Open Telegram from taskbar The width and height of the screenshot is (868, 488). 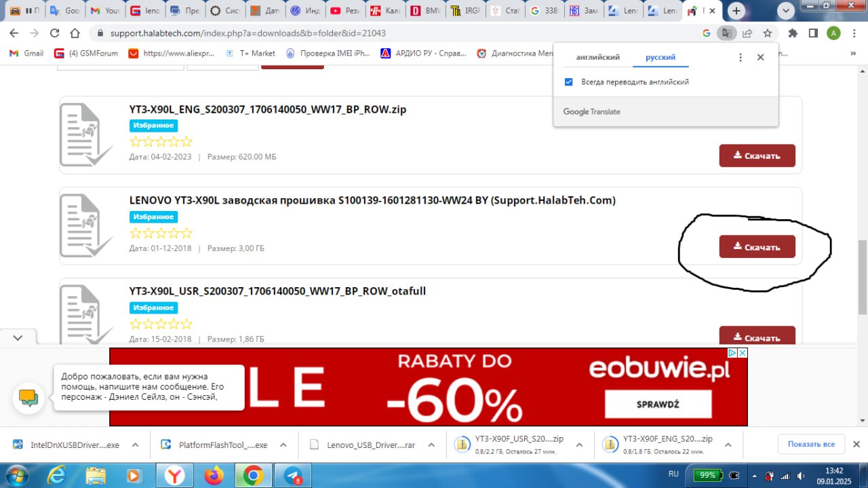293,475
